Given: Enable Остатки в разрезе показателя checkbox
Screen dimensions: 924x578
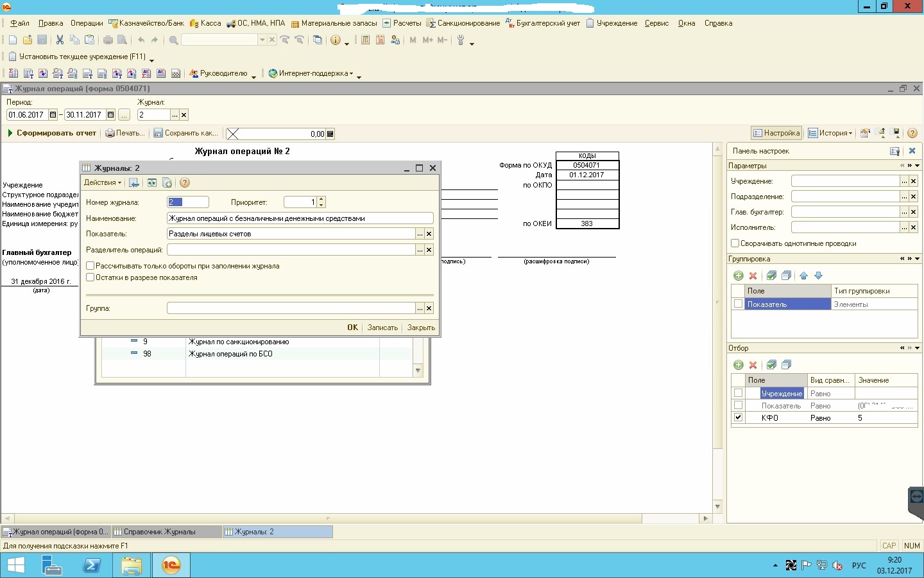Looking at the screenshot, I should [90, 277].
